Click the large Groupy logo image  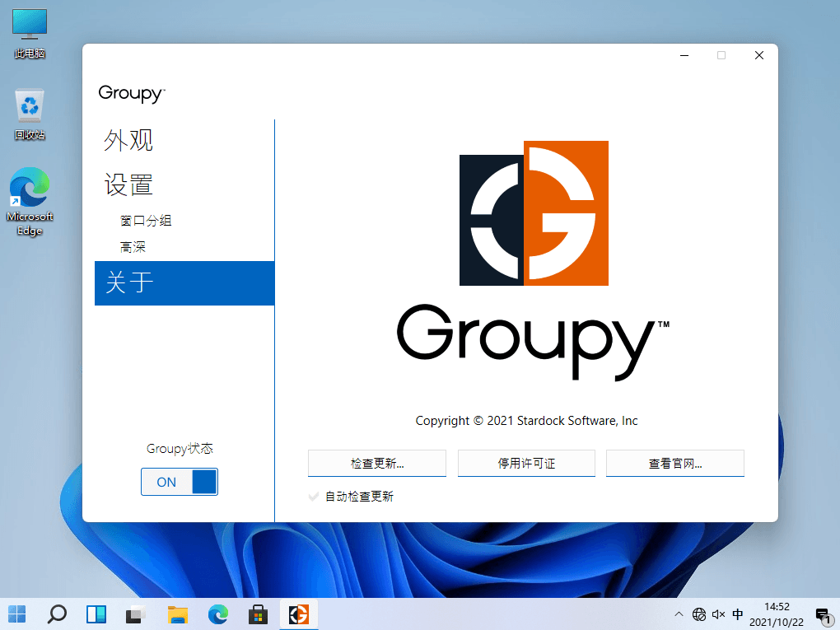(x=534, y=213)
